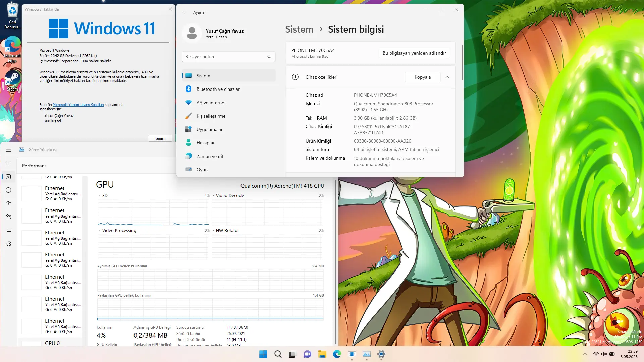Open File Explorer from the taskbar

click(322, 354)
